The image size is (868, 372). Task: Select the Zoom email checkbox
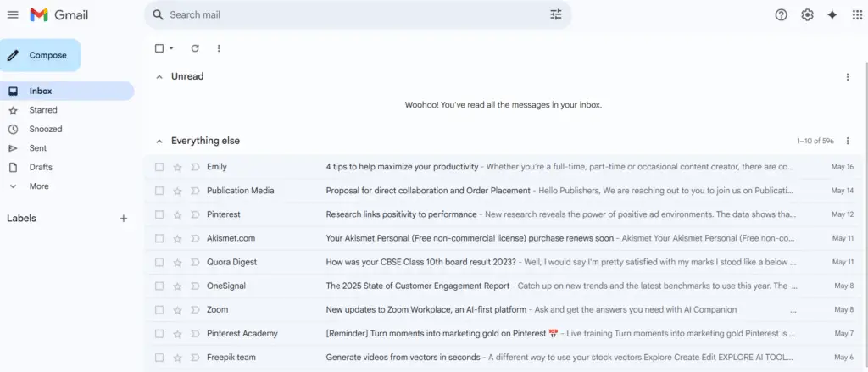[159, 309]
